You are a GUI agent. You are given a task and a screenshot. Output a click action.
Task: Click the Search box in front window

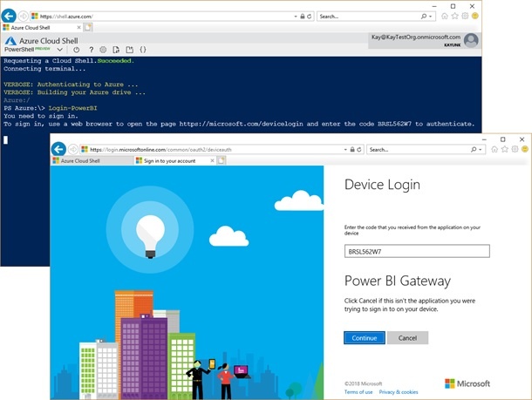(x=418, y=150)
